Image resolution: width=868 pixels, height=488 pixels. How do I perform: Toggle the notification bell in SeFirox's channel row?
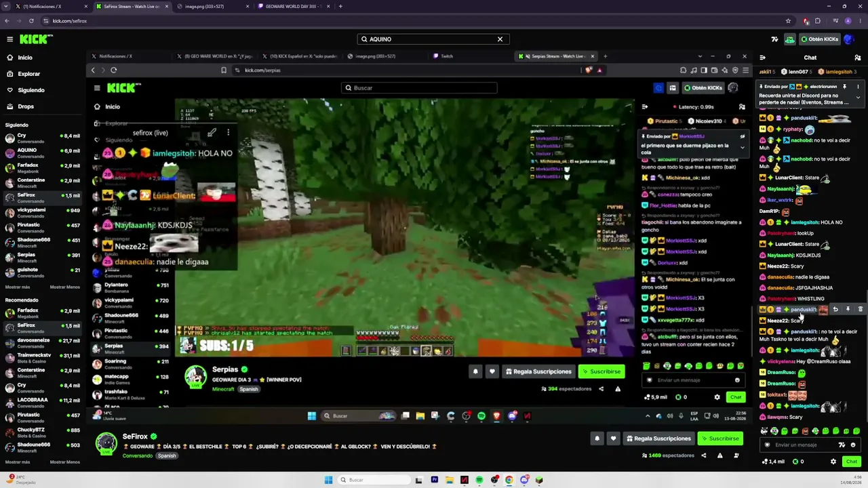(x=597, y=439)
